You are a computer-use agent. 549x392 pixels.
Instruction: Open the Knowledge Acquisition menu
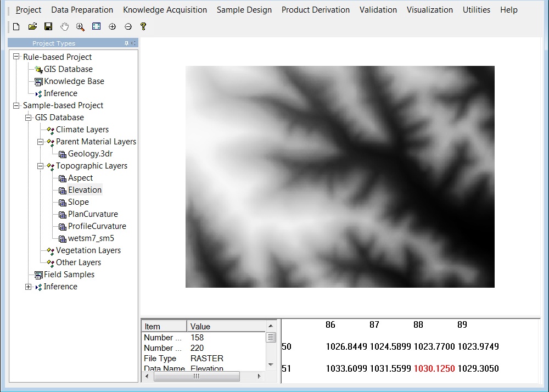pyautogui.click(x=165, y=10)
